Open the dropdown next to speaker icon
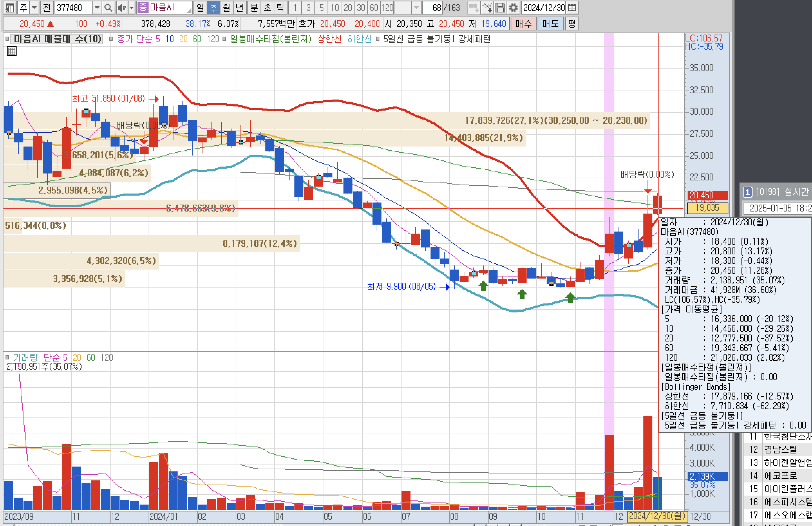Screen dimensions: 812x526 click(x=131, y=8)
